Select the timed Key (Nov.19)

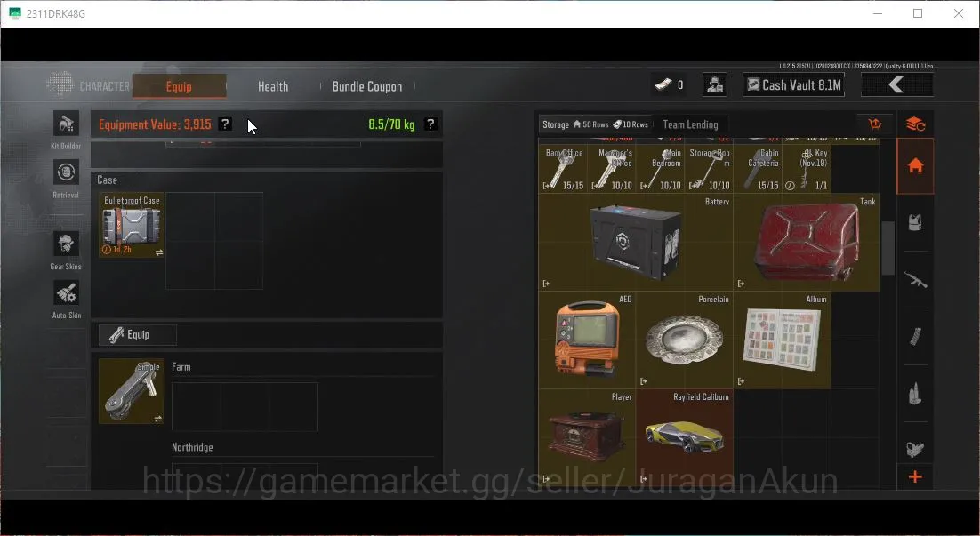807,169
